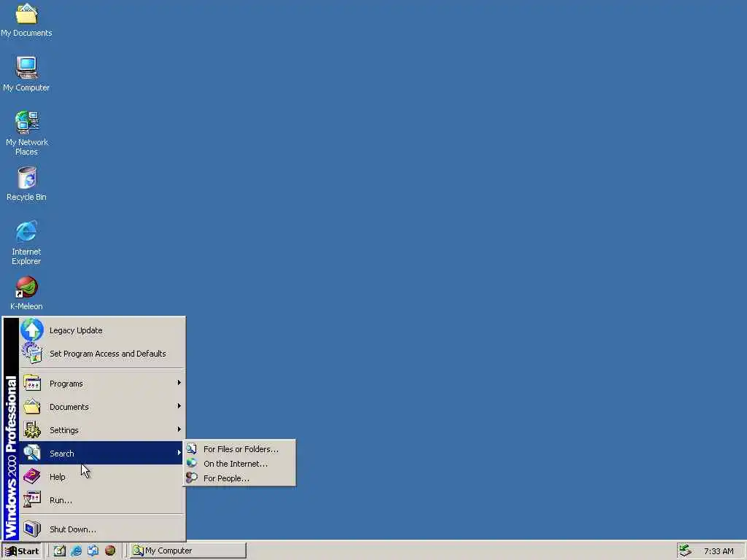Select the highlighted Search menu entry
The image size is (747, 560).
pos(101,453)
